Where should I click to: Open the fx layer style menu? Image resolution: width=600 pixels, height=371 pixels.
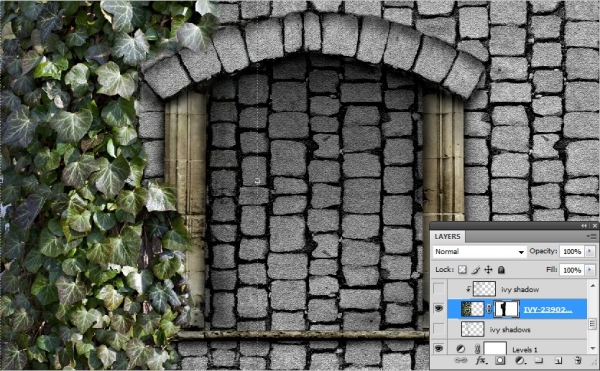click(481, 360)
